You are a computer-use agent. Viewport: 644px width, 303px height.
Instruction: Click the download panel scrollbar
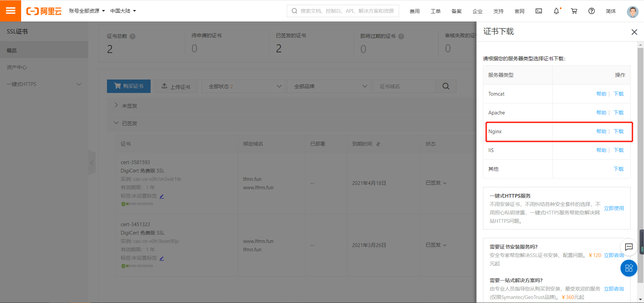(640, 166)
